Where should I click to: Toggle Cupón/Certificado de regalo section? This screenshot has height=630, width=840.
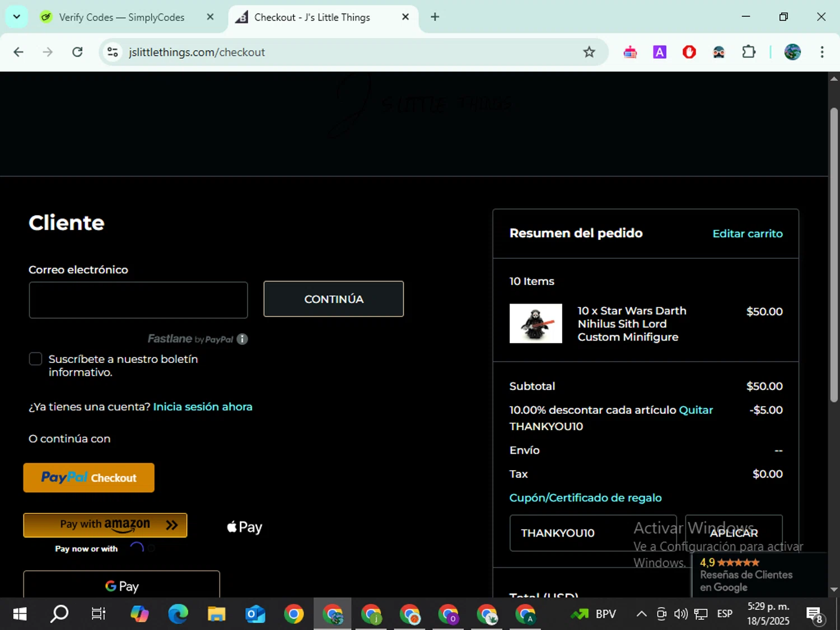point(585,498)
